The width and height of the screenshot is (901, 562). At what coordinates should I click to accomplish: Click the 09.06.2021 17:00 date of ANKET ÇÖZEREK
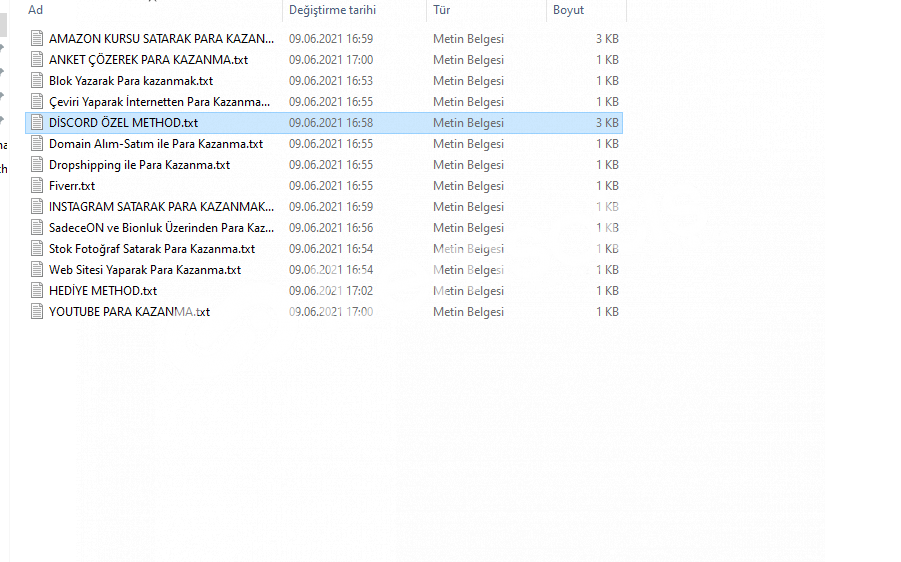(331, 60)
